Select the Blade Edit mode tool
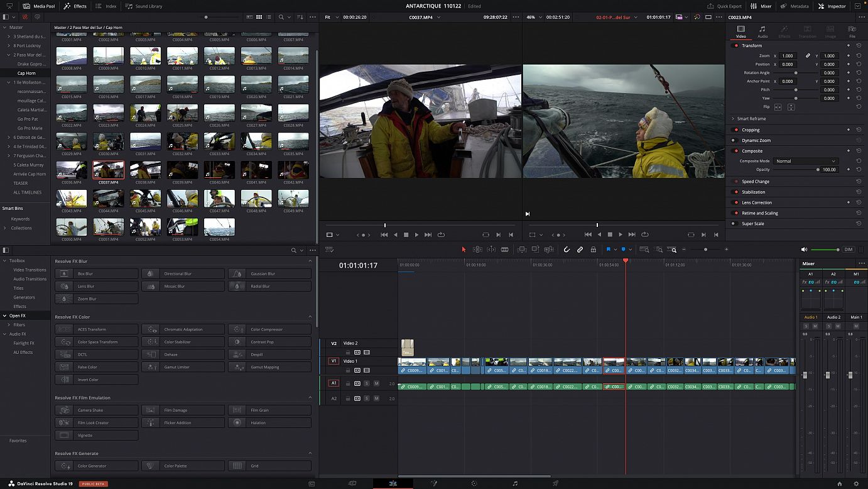This screenshot has width=868, height=489. (505, 250)
